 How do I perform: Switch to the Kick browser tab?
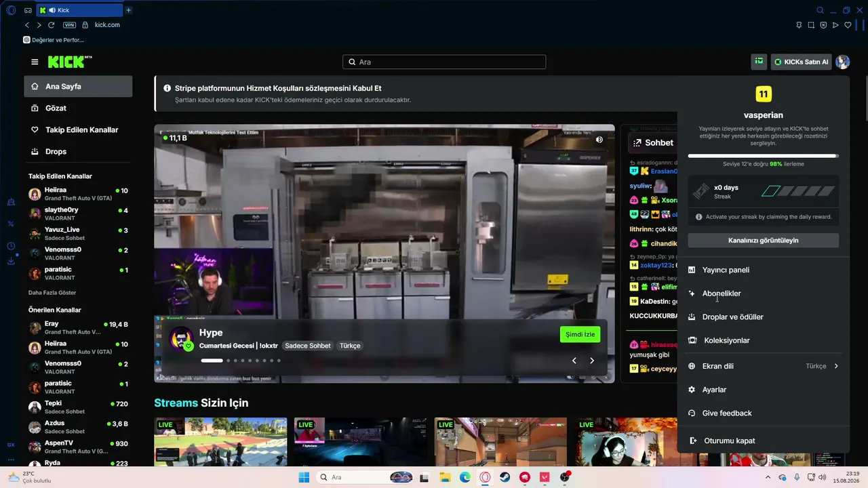click(79, 10)
